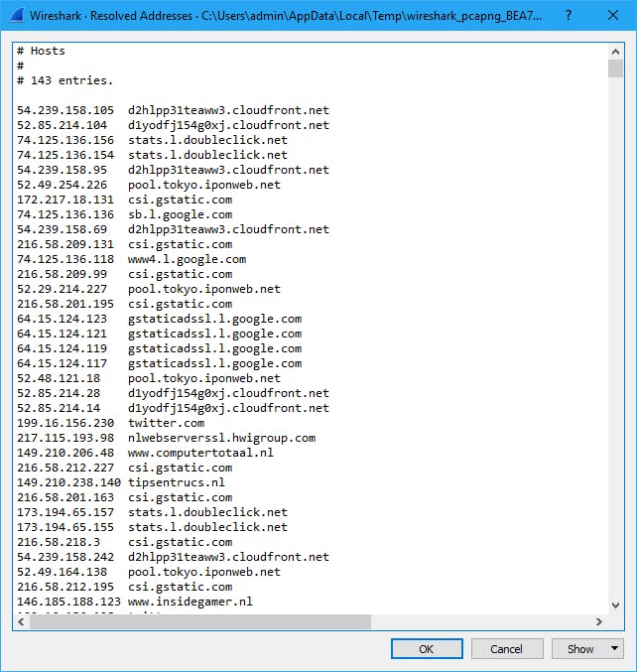This screenshot has width=637, height=672.
Task: Click the tipsentrucs.nl host entry
Action: point(121,482)
